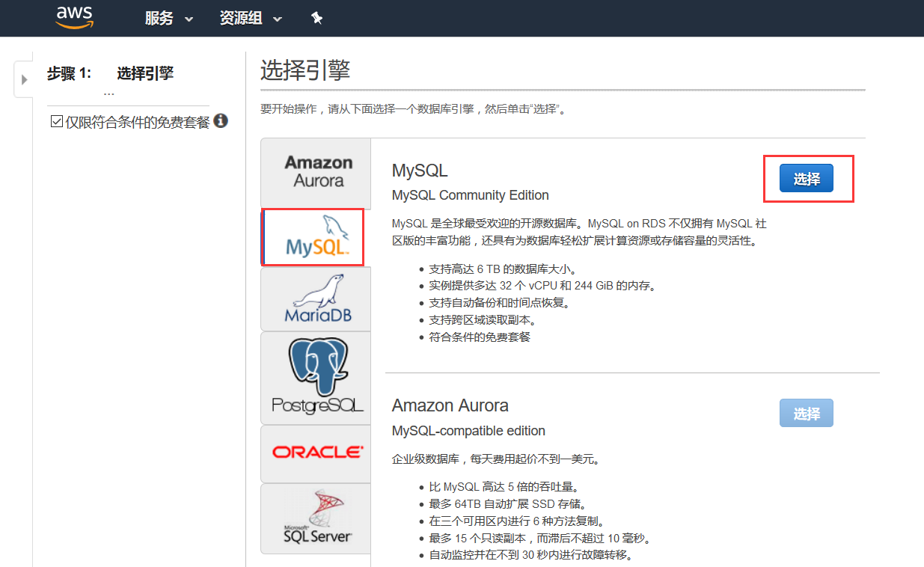The height and width of the screenshot is (567, 924).
Task: Click the 符合条件的免费套餐 bullet item
Action: click(x=480, y=337)
